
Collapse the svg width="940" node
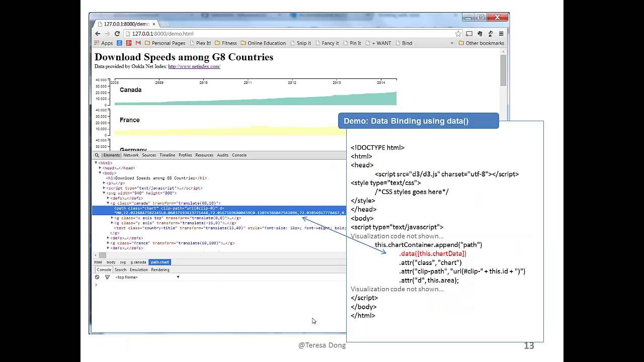coord(104,193)
